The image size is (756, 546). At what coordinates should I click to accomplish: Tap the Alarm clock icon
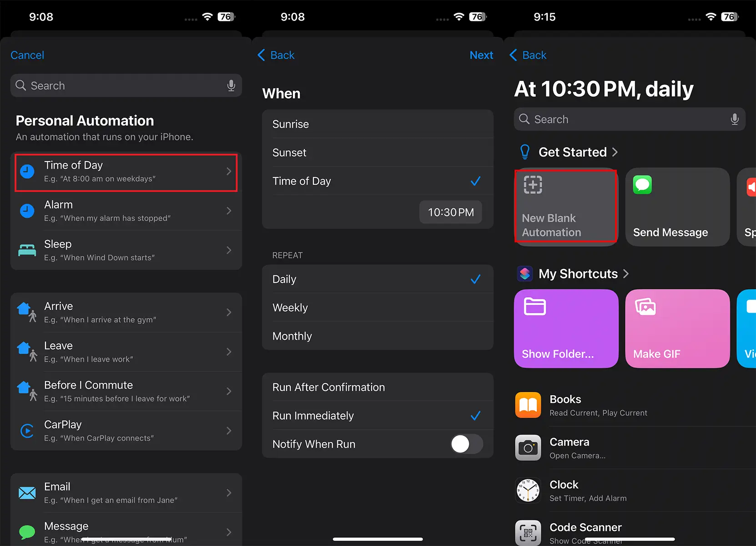(x=27, y=211)
